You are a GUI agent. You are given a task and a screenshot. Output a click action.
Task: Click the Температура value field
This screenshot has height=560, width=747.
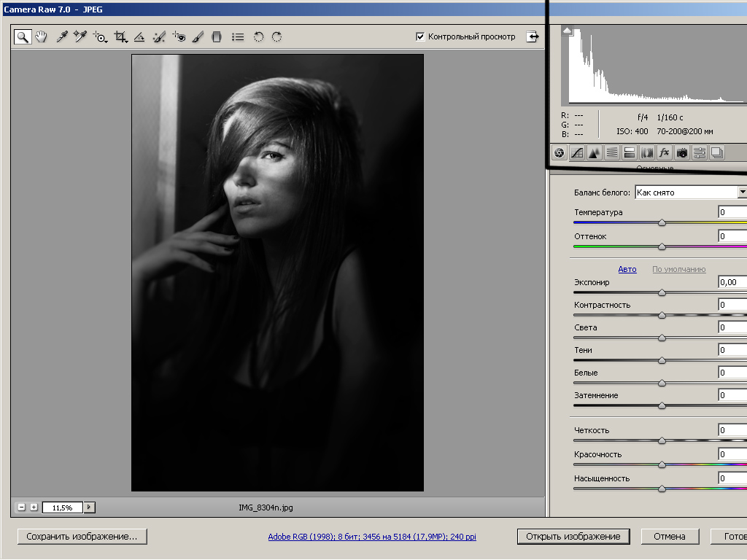tap(732, 212)
